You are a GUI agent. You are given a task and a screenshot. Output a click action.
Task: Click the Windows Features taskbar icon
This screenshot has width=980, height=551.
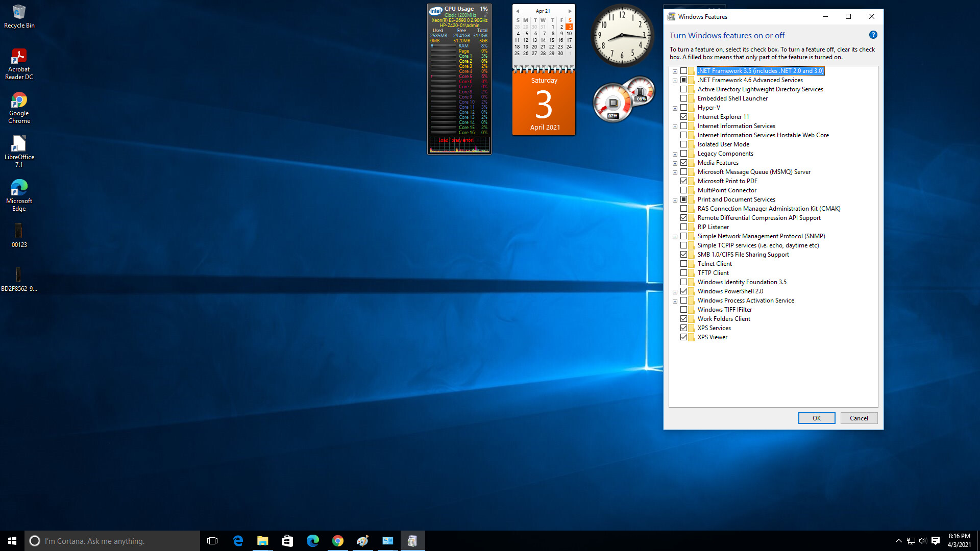(x=412, y=541)
